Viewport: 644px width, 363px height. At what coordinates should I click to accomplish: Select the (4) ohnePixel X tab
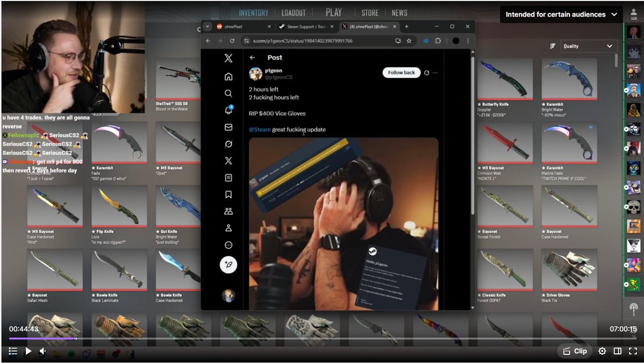pyautogui.click(x=369, y=26)
